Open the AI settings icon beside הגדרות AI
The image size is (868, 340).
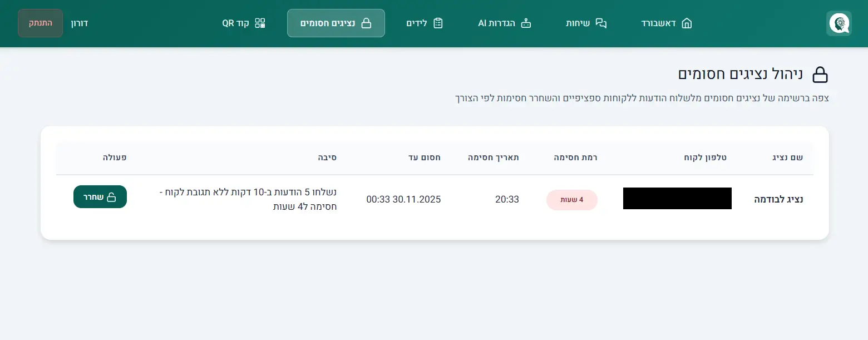coord(526,23)
